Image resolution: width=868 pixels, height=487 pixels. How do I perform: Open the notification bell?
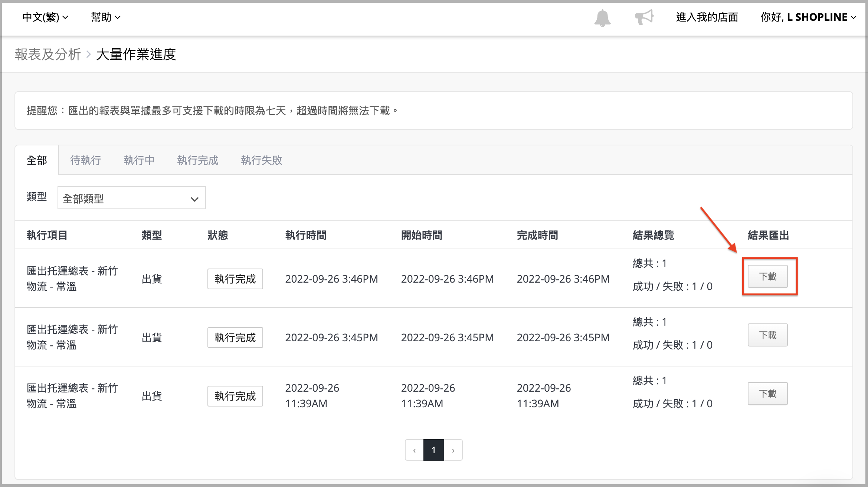[x=602, y=17]
